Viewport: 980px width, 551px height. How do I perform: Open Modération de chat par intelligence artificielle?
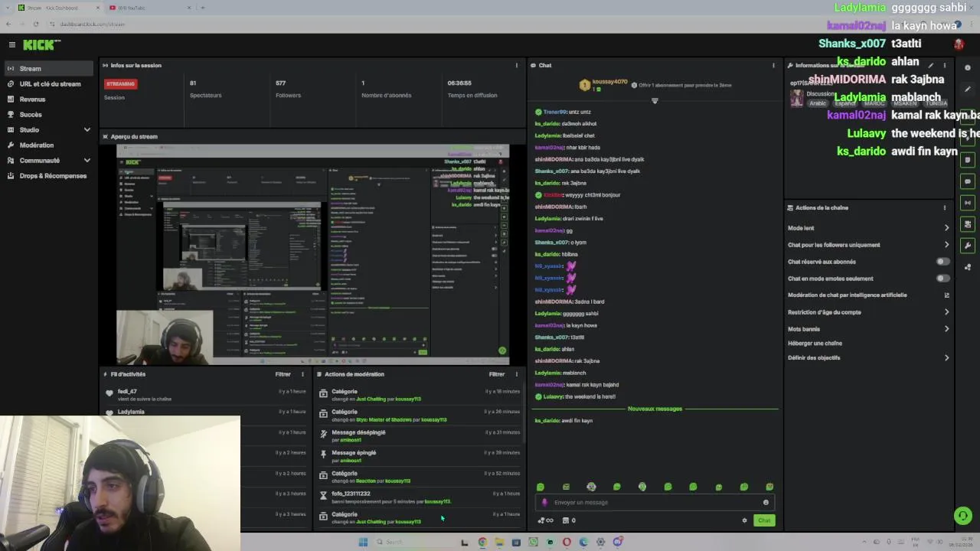coord(868,295)
